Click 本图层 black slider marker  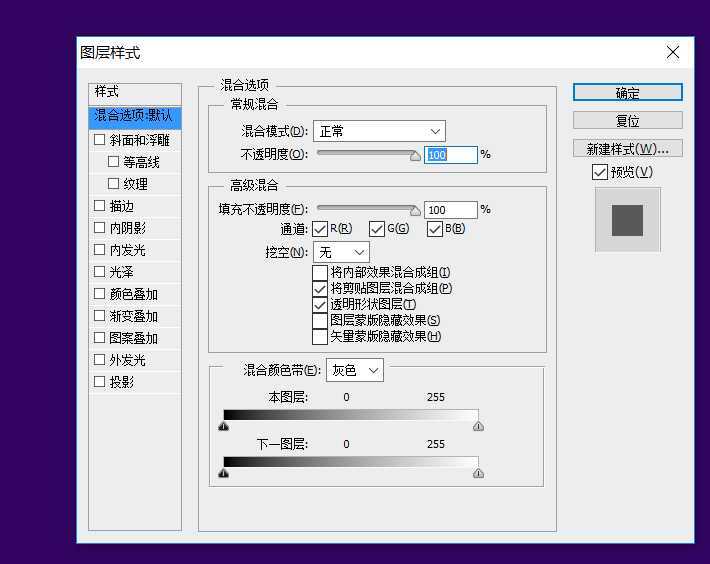[223, 426]
